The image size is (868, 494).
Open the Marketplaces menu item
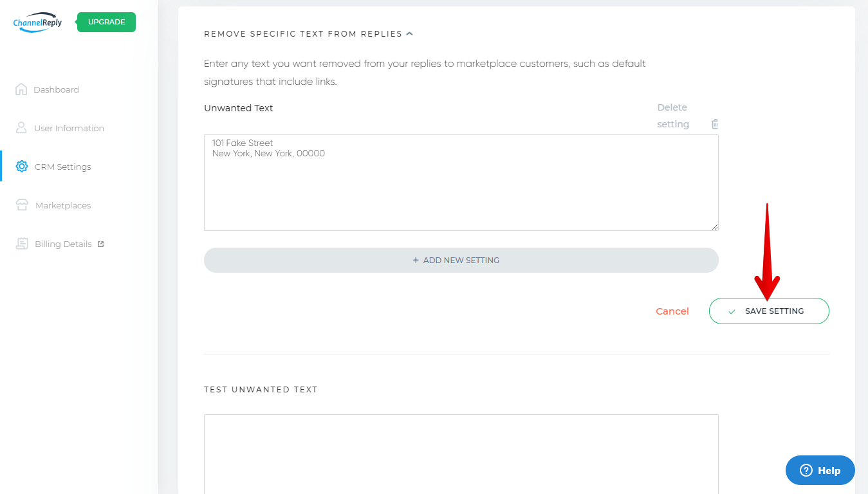click(x=63, y=206)
